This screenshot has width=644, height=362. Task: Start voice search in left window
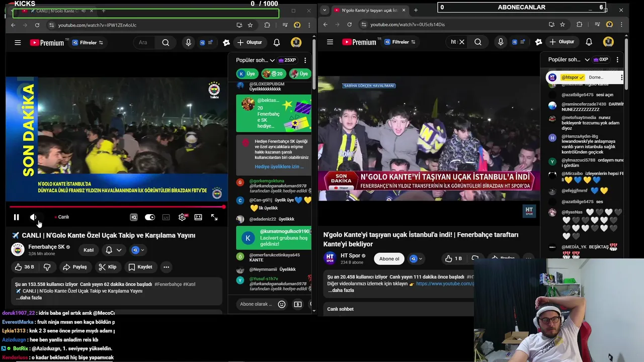coord(188,43)
